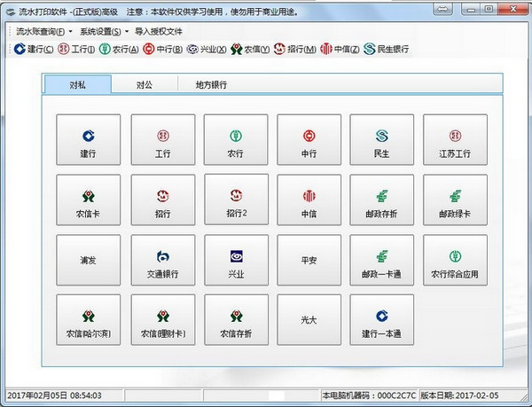This screenshot has height=407, width=532.
Task: Open the 招行2 tile
Action: click(x=236, y=200)
